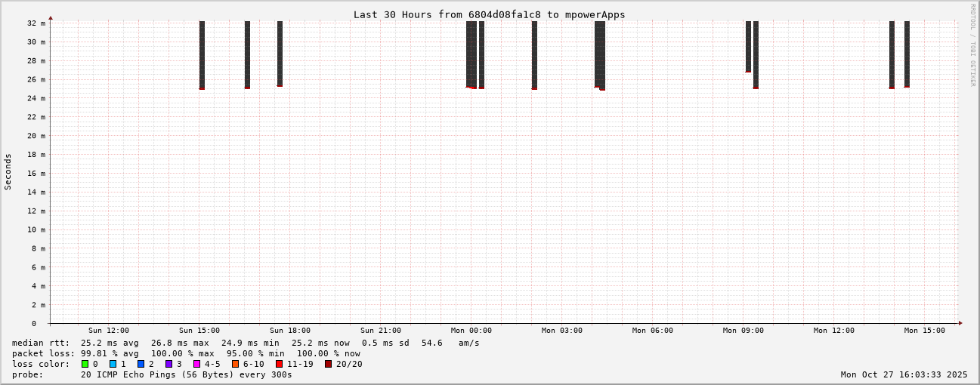This screenshot has width=980, height=385.
Task: Select the red 11-19 loss swatch
Action: [x=280, y=364]
